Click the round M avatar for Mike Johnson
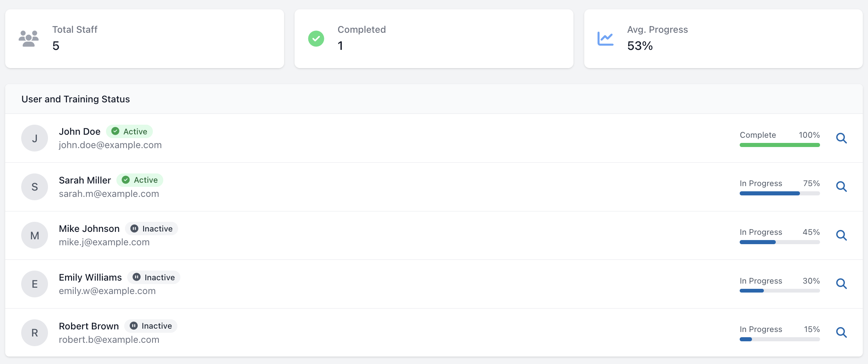This screenshot has height=364, width=868. (x=35, y=235)
